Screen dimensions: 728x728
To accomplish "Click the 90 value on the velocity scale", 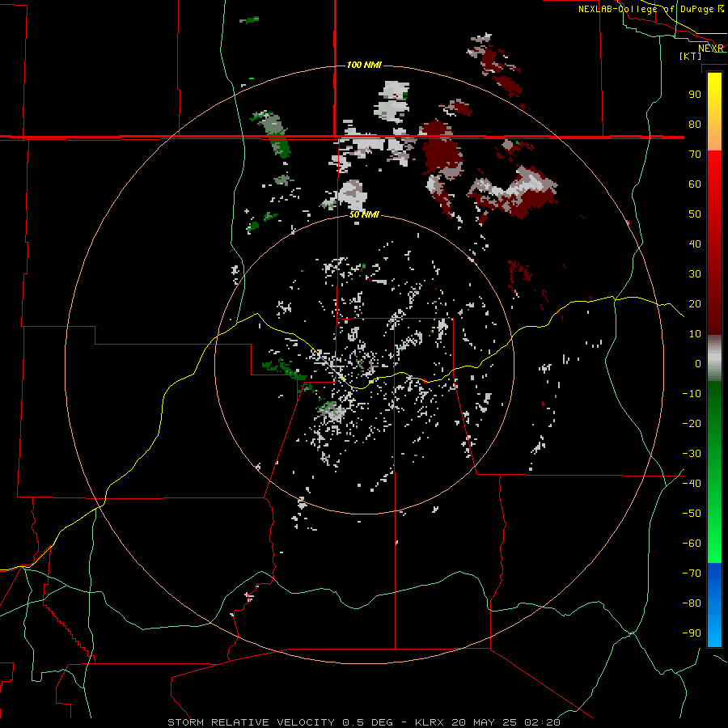I will pos(695,95).
